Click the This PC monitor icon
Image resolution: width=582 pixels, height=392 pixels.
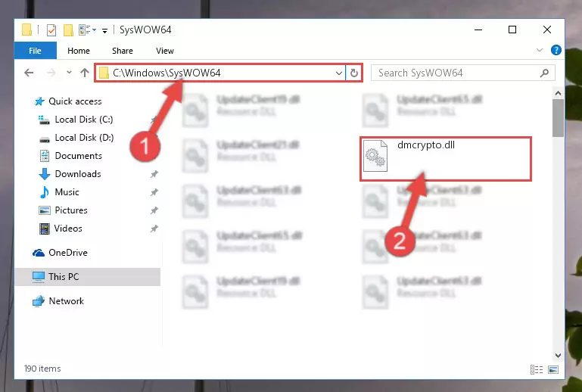[x=39, y=277]
